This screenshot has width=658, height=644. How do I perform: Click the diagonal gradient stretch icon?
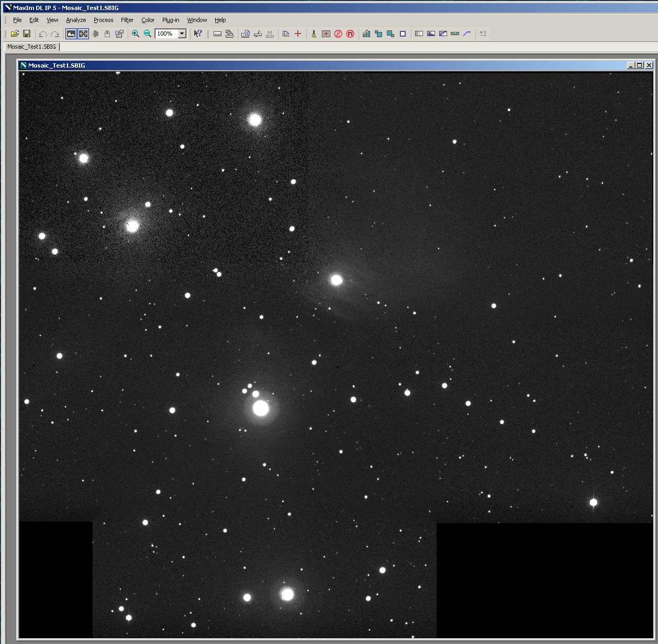[443, 34]
